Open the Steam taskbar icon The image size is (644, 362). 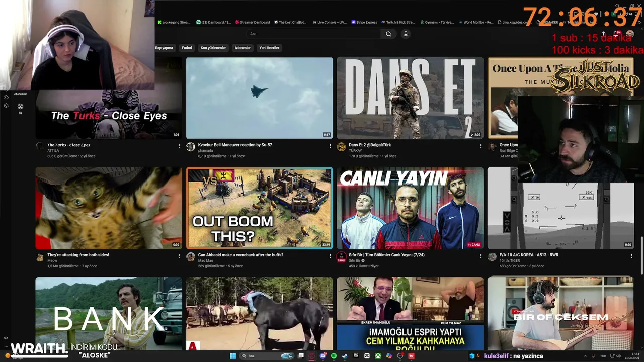[345, 356]
